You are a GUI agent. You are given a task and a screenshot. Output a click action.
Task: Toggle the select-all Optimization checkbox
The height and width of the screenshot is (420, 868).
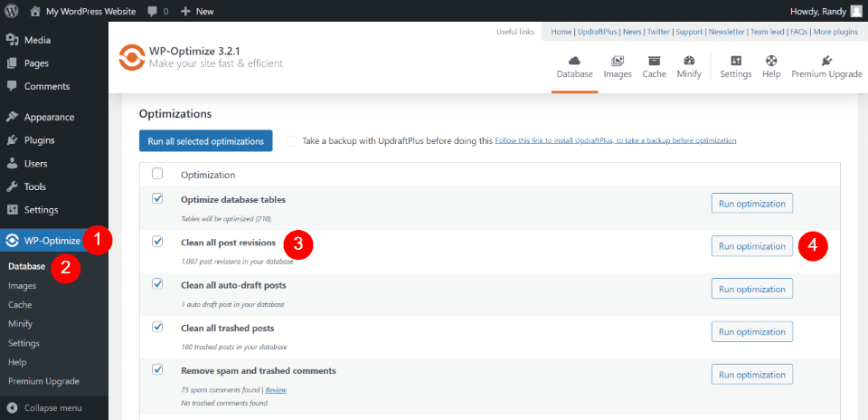pos(157,174)
